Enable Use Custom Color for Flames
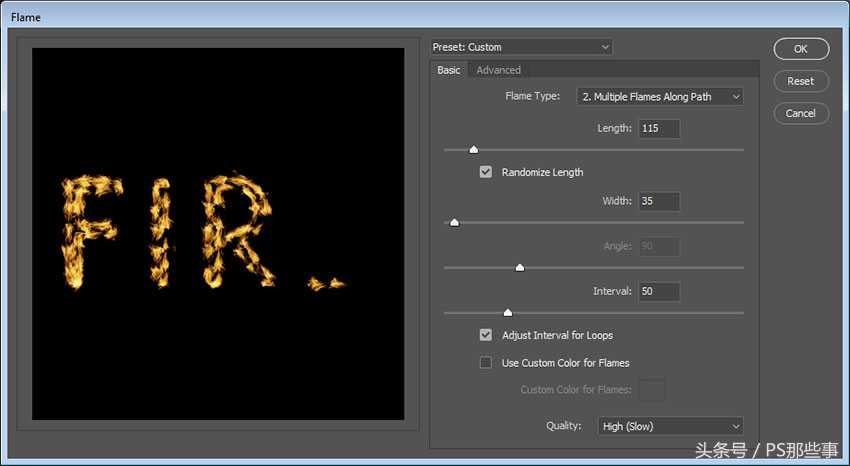 click(x=486, y=363)
